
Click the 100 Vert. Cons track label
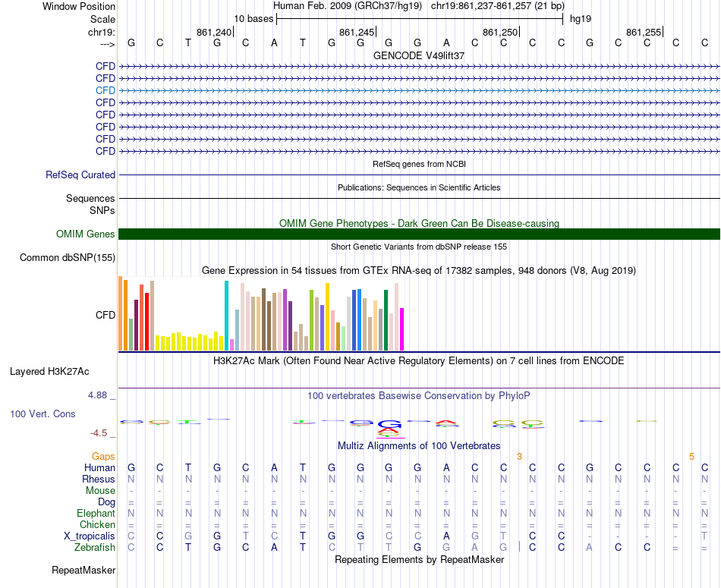pyautogui.click(x=43, y=414)
